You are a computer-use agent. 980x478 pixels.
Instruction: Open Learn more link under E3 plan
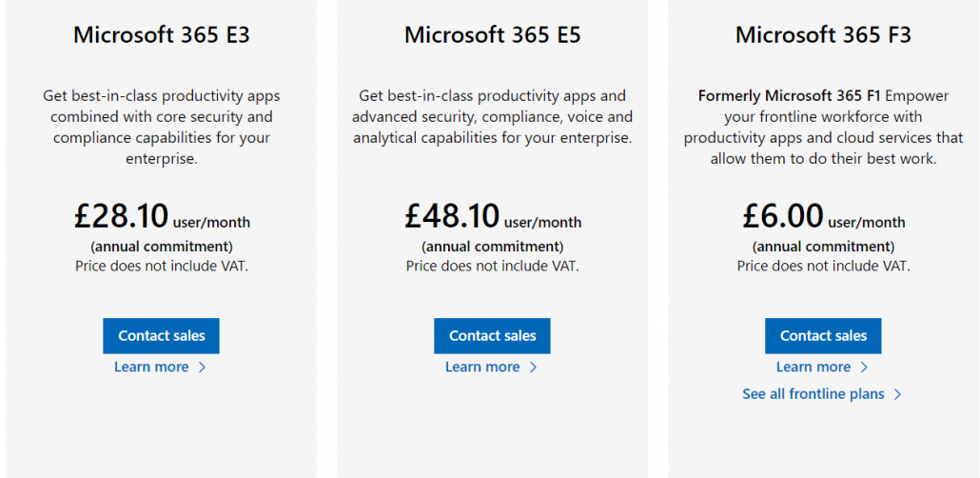coord(151,368)
